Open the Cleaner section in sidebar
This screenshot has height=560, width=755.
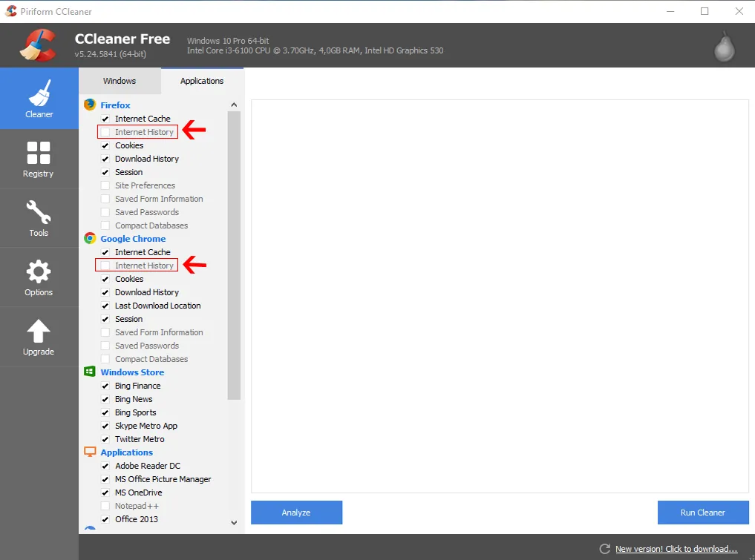[39, 99]
